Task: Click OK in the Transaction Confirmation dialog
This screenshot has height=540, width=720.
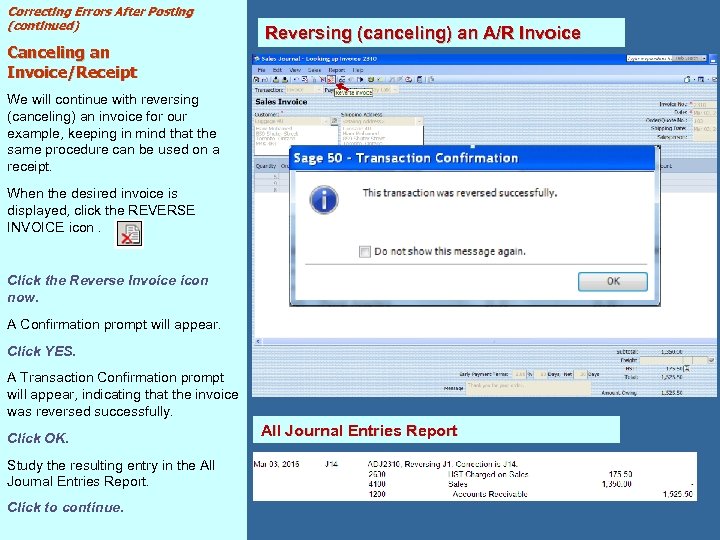Action: pyautogui.click(x=613, y=281)
